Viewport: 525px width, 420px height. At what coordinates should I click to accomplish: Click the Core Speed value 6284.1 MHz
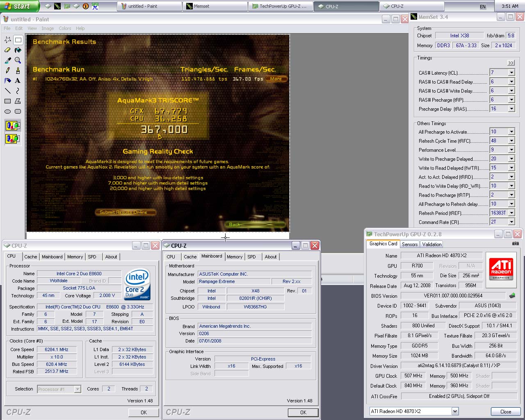[57, 349]
